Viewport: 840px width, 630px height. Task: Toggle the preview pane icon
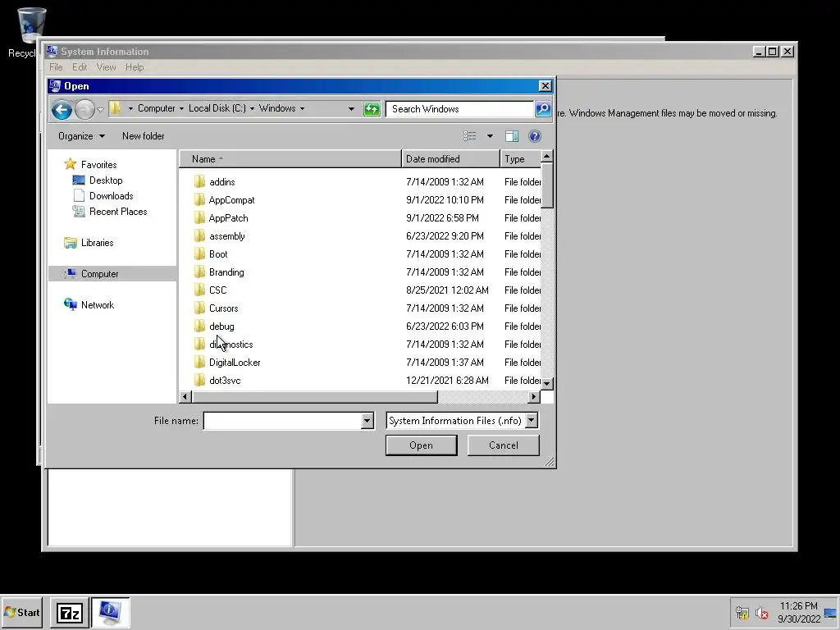pyautogui.click(x=512, y=136)
